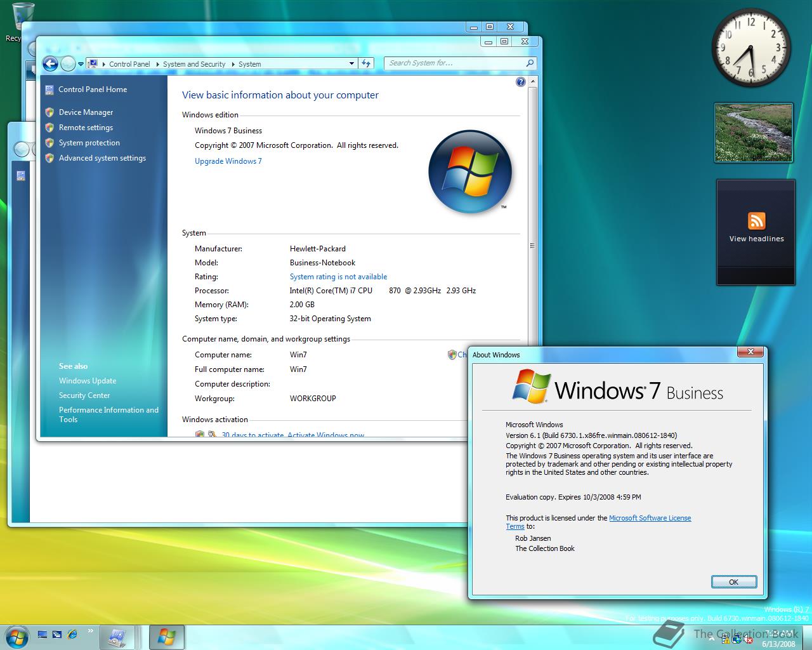Open Help with the question mark icon
Screen dimensions: 812x650
click(x=521, y=82)
